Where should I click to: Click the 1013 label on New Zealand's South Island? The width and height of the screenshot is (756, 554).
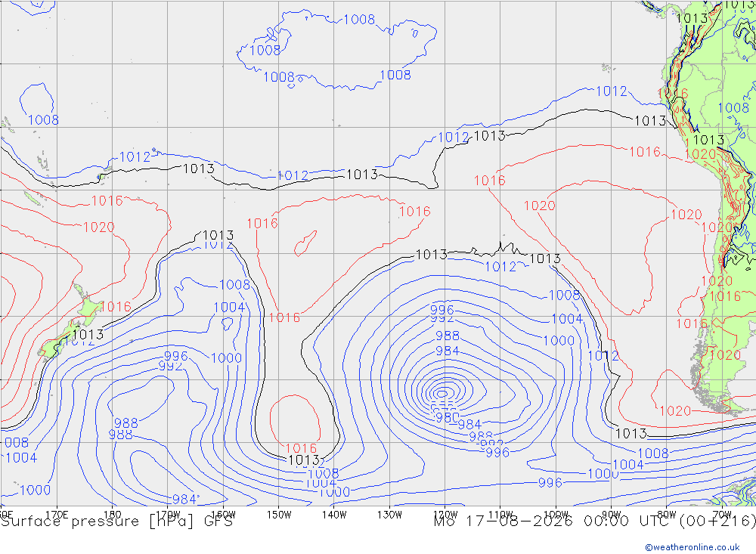[x=88, y=334]
